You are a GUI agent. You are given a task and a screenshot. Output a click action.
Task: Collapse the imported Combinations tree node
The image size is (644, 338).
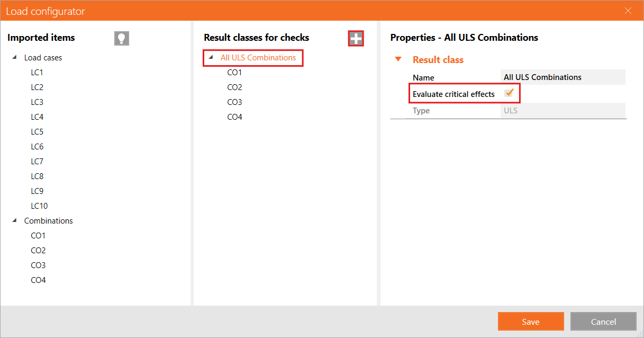point(14,220)
